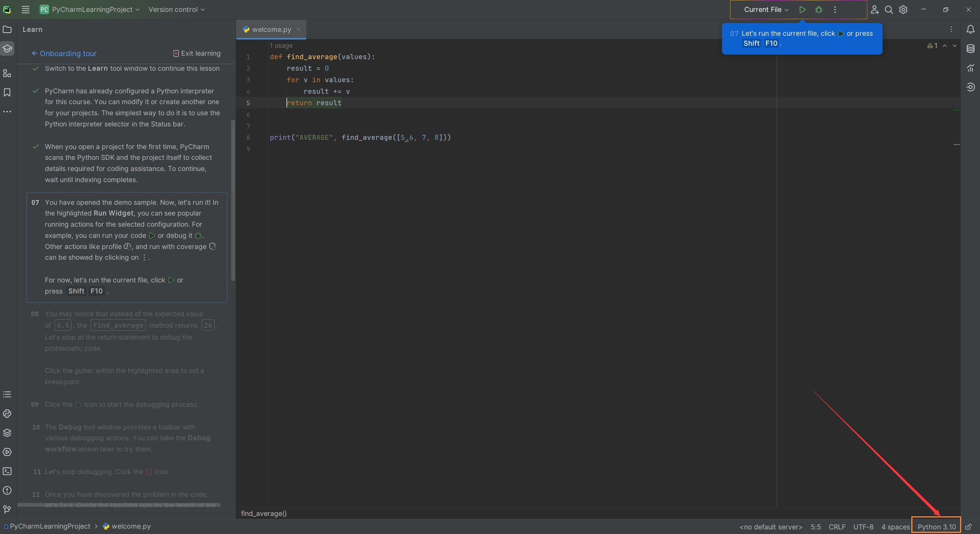This screenshot has height=534, width=980.
Task: Check the completed onboarding step checkbox
Action: click(x=36, y=68)
